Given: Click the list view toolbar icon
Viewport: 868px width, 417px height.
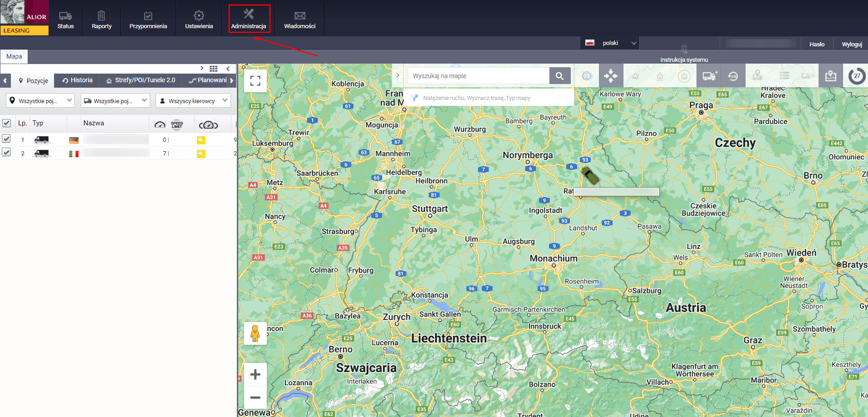Looking at the screenshot, I should [x=784, y=76].
